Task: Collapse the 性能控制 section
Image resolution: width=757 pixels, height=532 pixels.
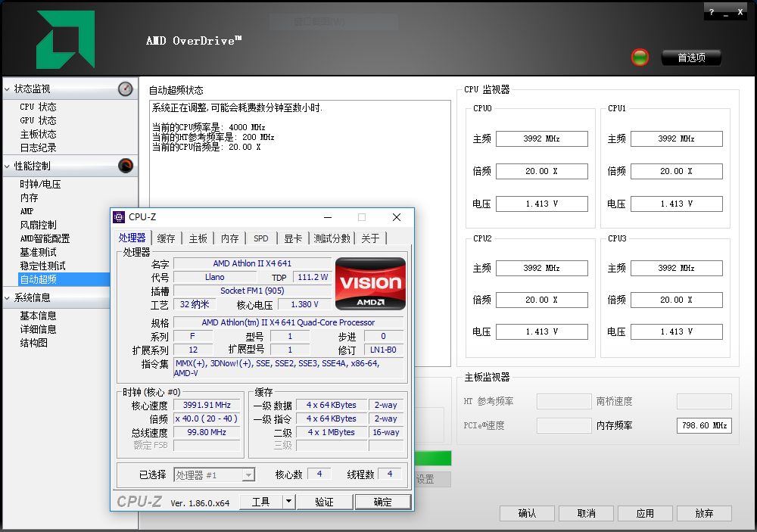Action: point(8,166)
